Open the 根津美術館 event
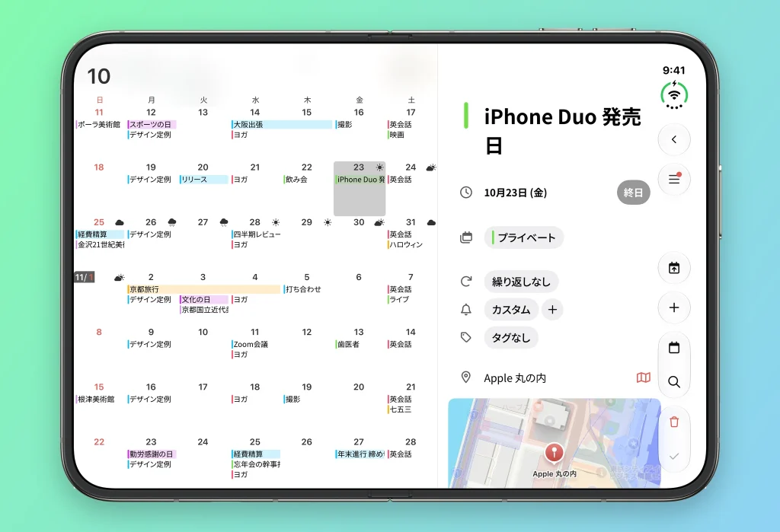780x532 pixels. 95,399
